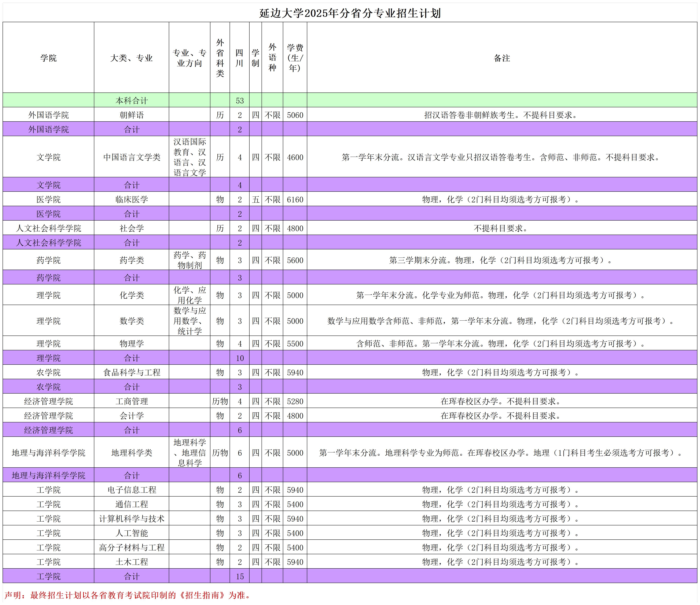Click the title 延边大学2025年分省分专业招生计划

[x=350, y=13]
